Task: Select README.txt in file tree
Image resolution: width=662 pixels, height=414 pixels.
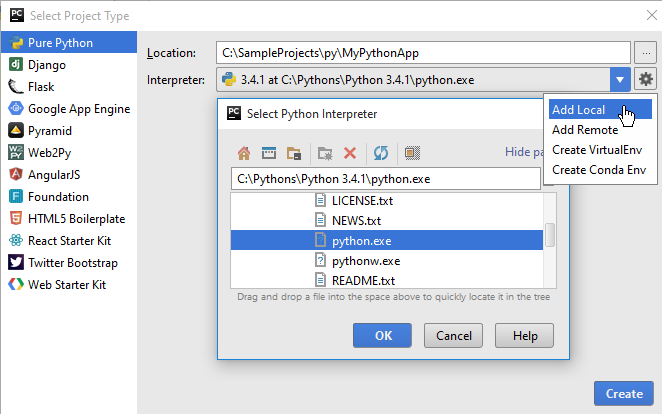Action: pyautogui.click(x=387, y=280)
